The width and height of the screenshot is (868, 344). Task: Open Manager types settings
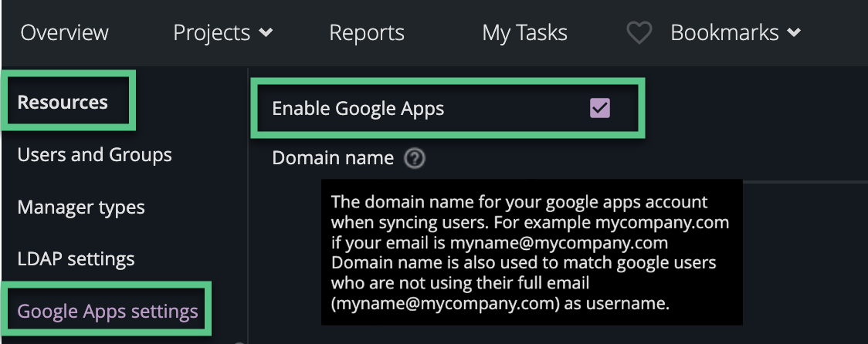pos(81,207)
